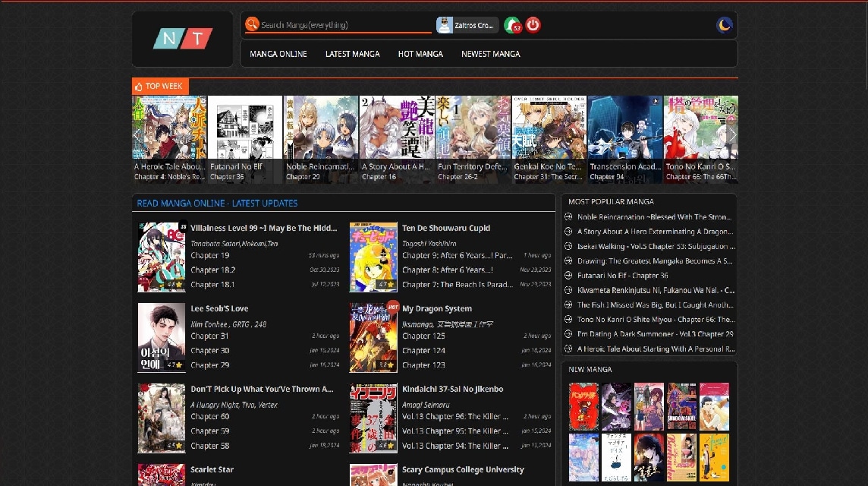Open Chapter 60 of Don'T Pick Up
This screenshot has width=868, height=486.
click(210, 416)
